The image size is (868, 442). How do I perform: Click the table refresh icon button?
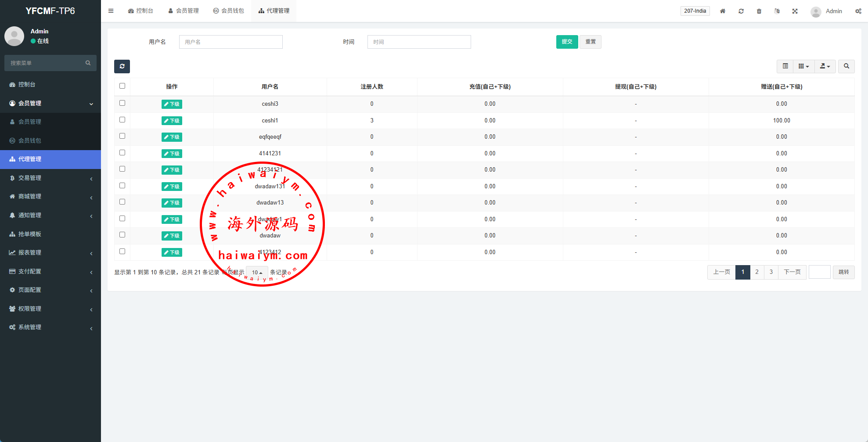122,66
